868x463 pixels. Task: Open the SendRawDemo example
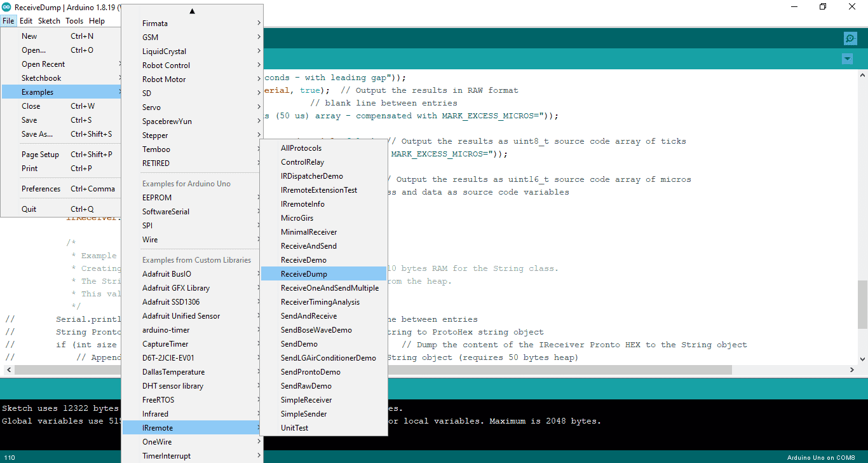click(324, 386)
